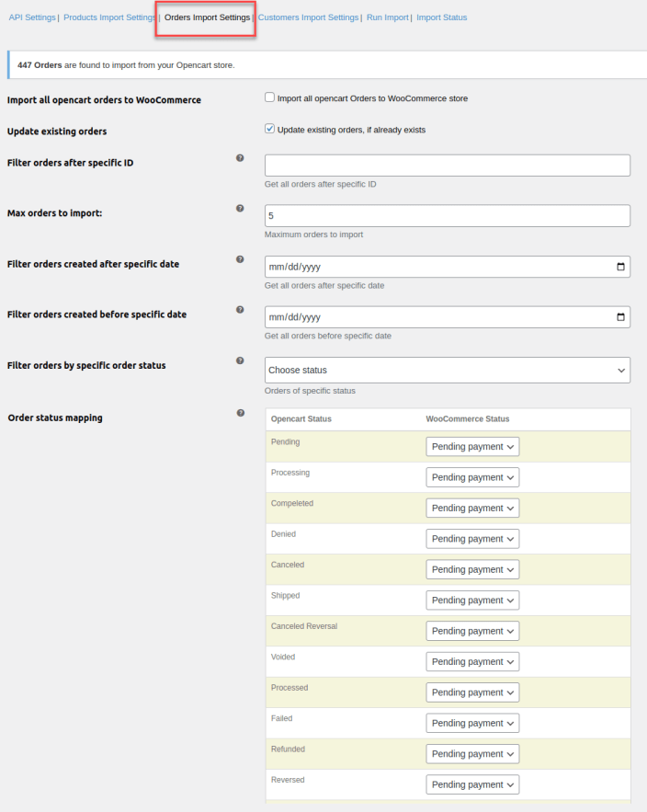Click help icon for orders created before date
Screen dimensions: 647x812
(240, 310)
